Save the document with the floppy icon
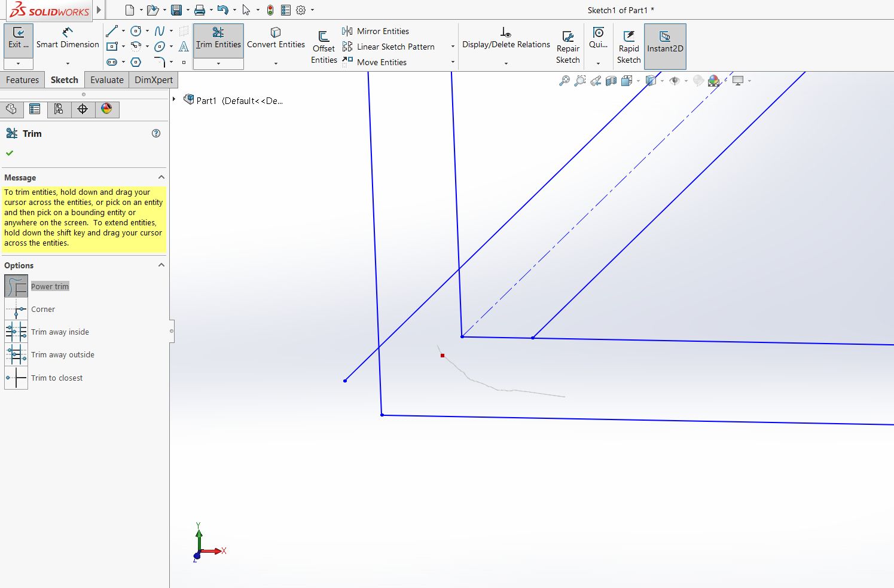 coord(176,10)
